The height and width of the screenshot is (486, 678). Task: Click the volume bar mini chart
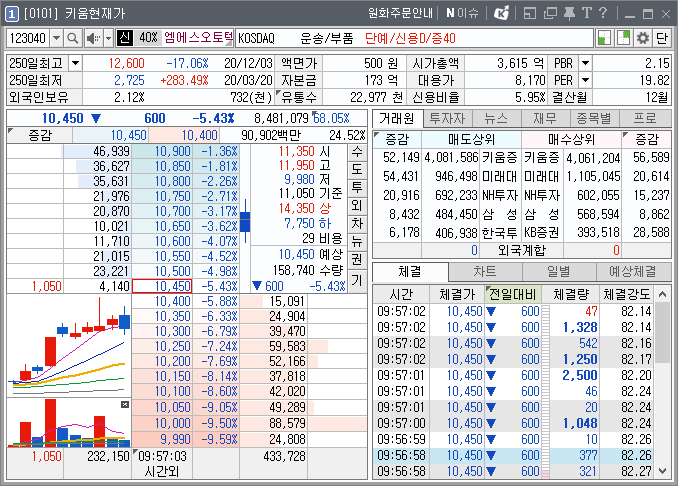[x=69, y=423]
